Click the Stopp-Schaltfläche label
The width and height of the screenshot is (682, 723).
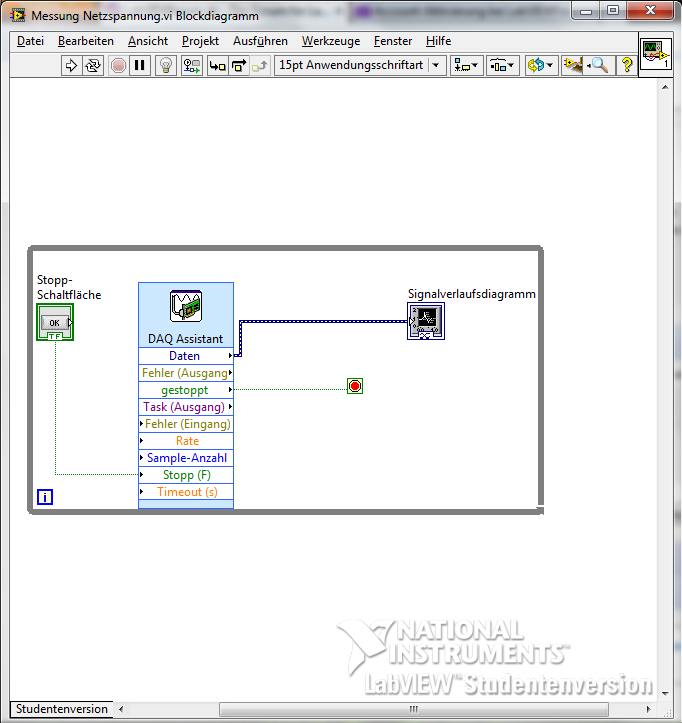pyautogui.click(x=69, y=287)
